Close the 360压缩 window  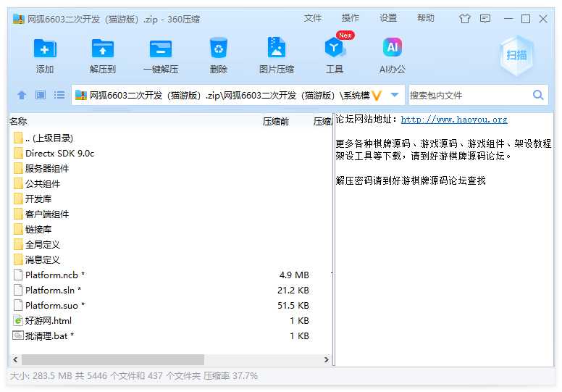tap(543, 18)
